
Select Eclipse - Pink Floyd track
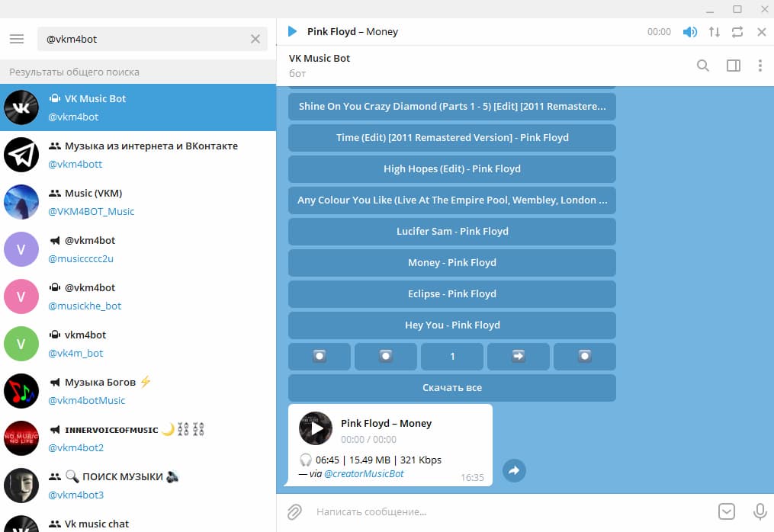[451, 293]
